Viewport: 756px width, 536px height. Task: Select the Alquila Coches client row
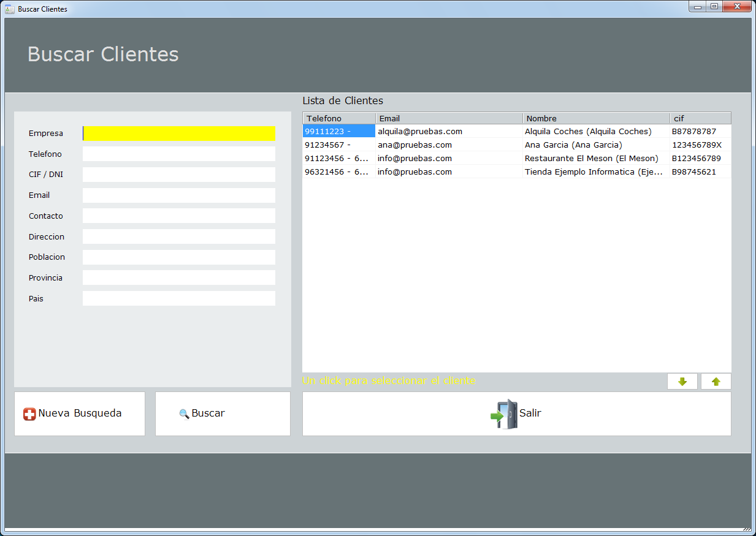coord(587,132)
